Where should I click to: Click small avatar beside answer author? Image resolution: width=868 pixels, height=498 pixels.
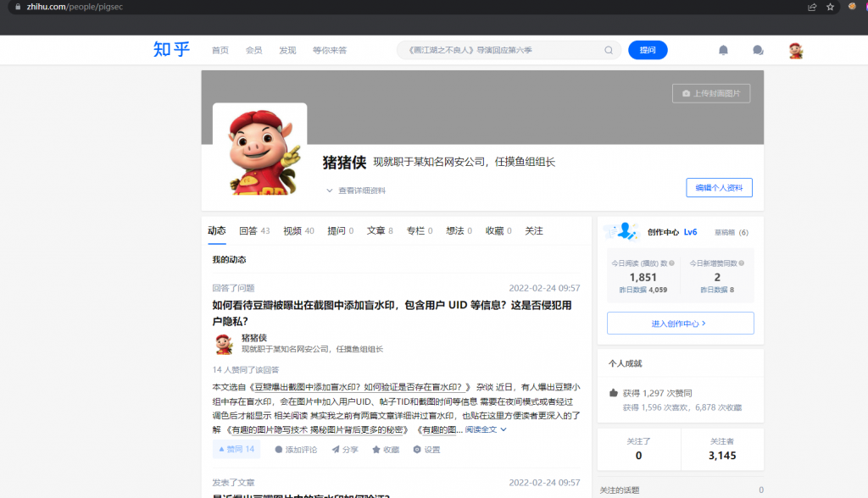click(224, 344)
